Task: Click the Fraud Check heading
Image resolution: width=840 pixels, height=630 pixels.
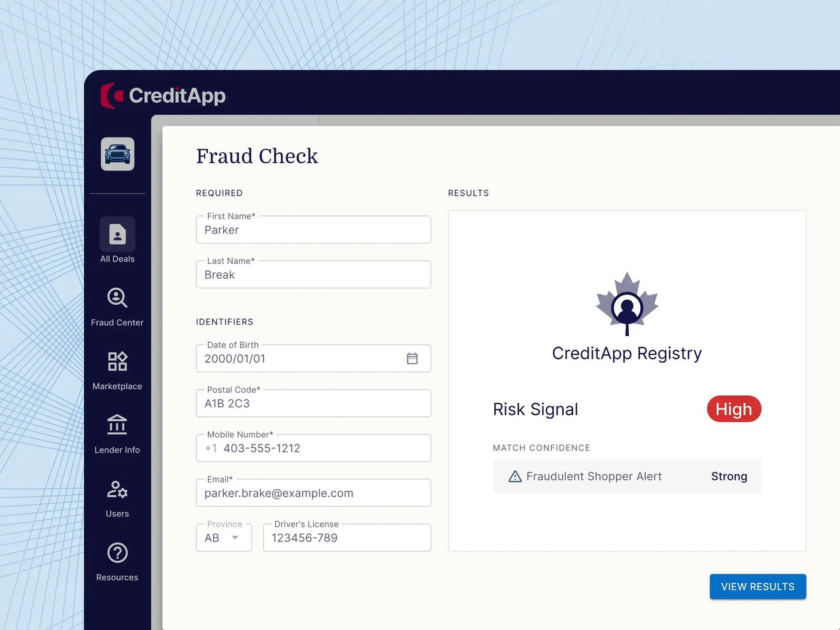Action: 257,156
